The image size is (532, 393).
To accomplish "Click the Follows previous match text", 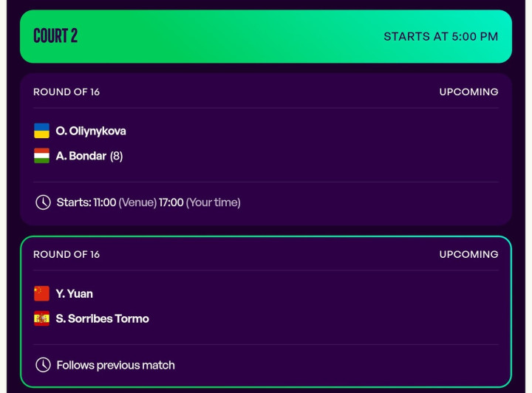I will [x=116, y=364].
